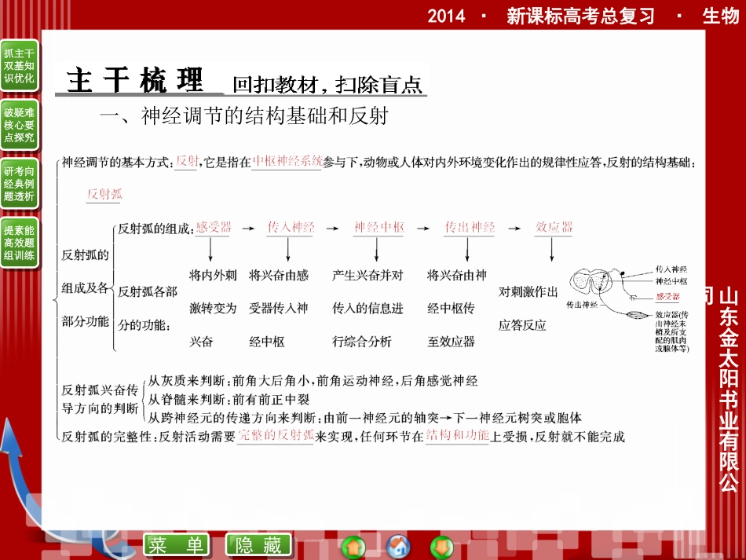The height and width of the screenshot is (560, 746).
Task: Click the red 神经中枢 answer text
Action: click(x=379, y=228)
